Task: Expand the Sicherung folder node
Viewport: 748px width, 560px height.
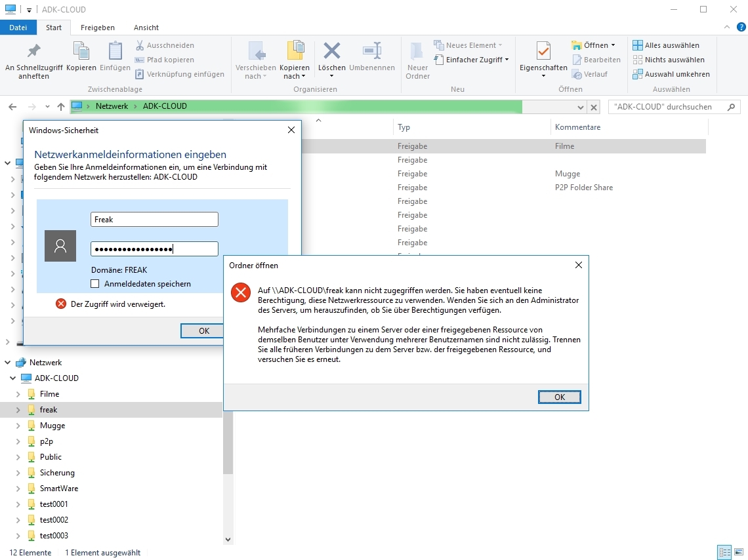Action: [18, 472]
